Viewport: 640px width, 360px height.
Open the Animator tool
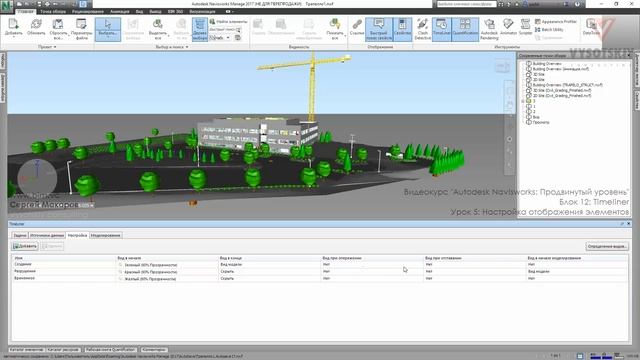tap(508, 27)
